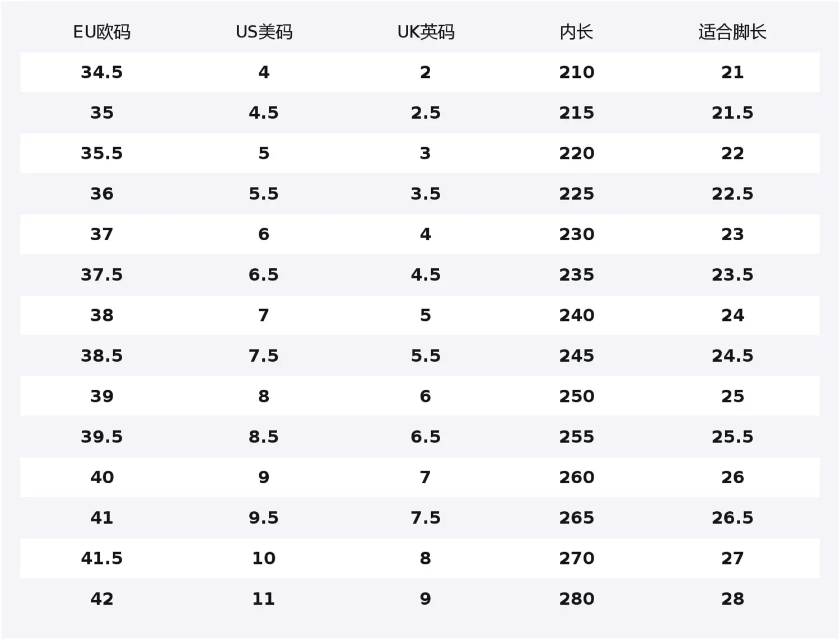Select the UK size 4.5 cell
This screenshot has height=640, width=840.
426,275
